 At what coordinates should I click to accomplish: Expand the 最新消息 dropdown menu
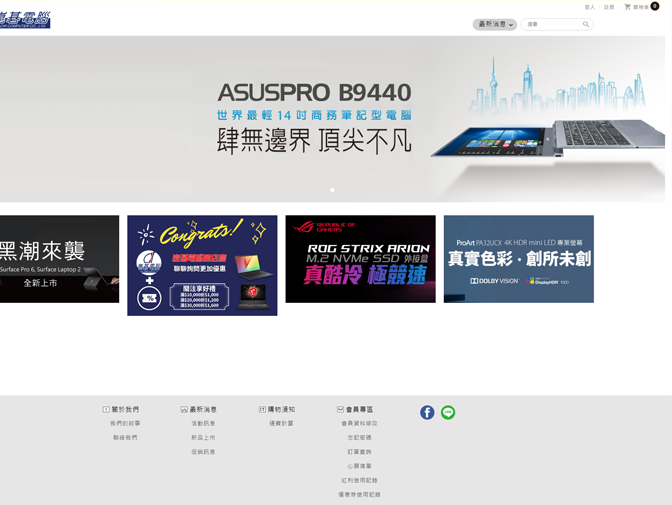[x=495, y=24]
